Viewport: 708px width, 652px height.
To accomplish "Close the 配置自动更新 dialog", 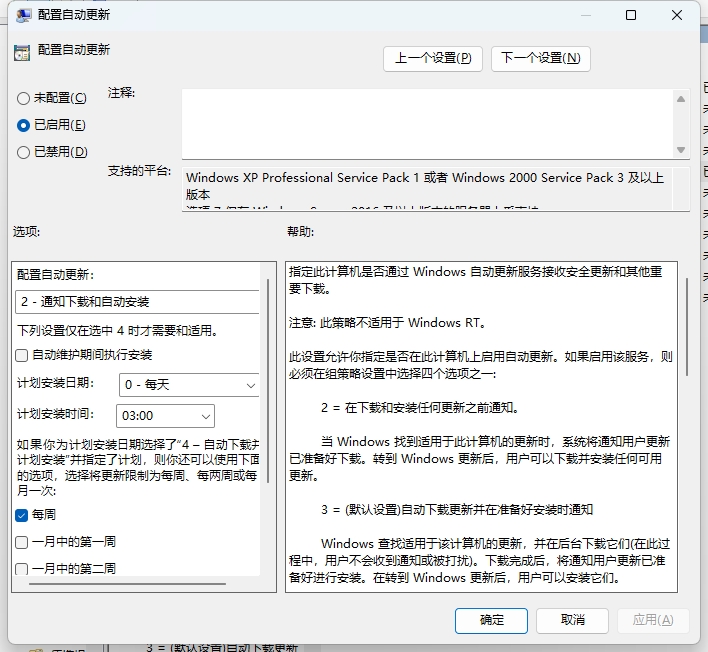I will pos(676,15).
